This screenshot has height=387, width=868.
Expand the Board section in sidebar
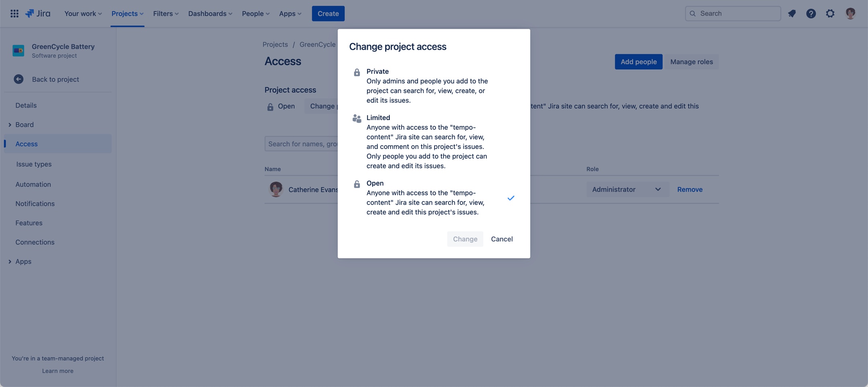tap(10, 125)
